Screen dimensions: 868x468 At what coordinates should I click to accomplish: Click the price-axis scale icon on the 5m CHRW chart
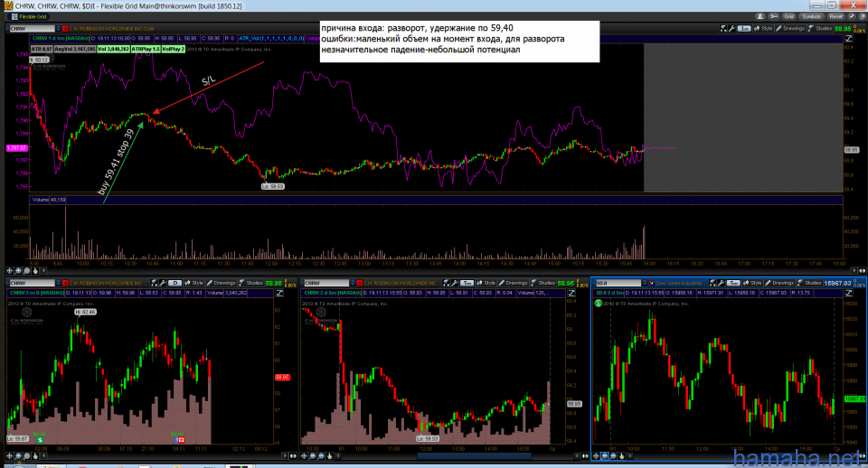coord(571,294)
